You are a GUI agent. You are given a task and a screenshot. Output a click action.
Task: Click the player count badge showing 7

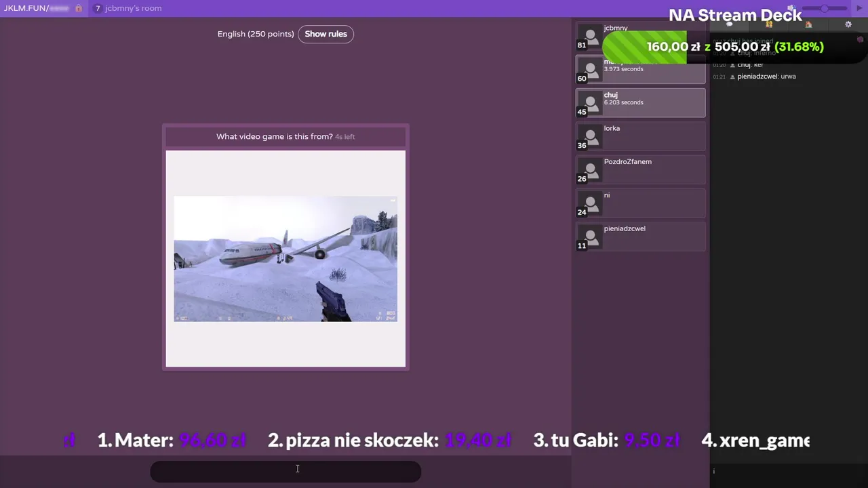coord(98,8)
